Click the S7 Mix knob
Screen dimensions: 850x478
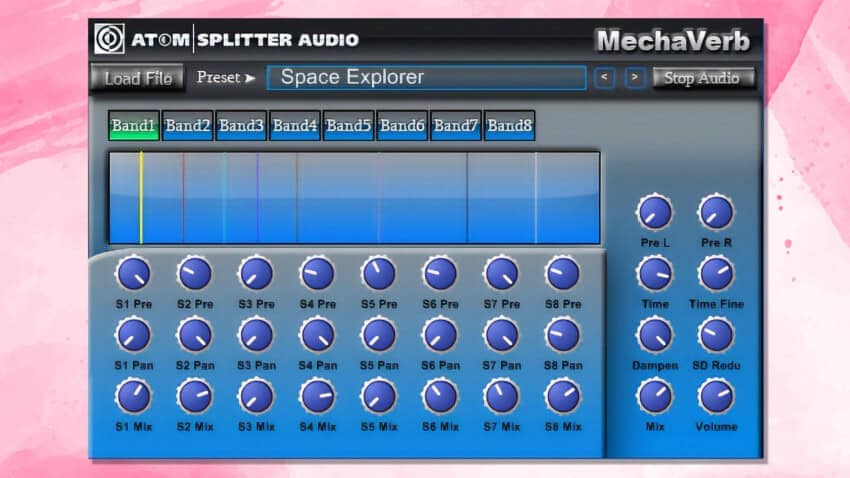[501, 396]
